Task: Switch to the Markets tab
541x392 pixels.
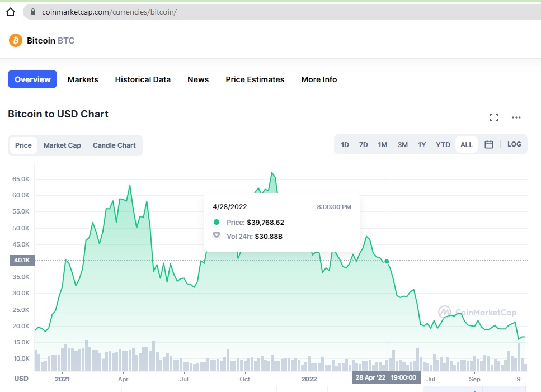Action: pos(83,79)
